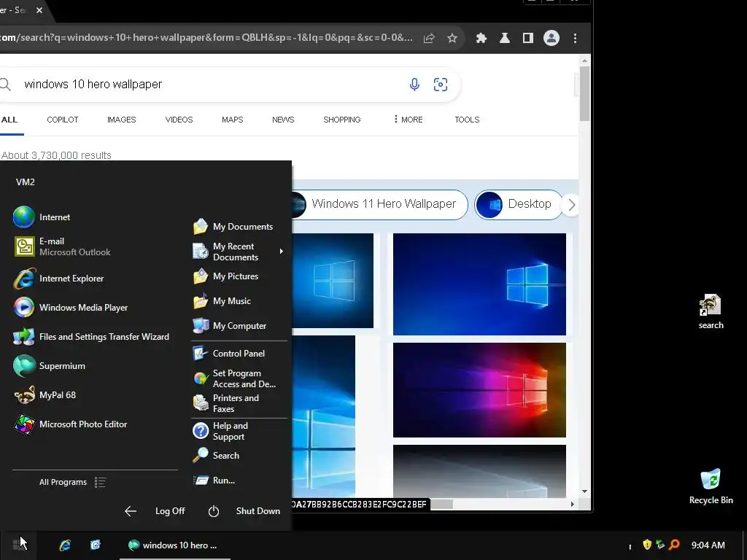
Task: Open the search desktop shortcut
Action: 711,312
